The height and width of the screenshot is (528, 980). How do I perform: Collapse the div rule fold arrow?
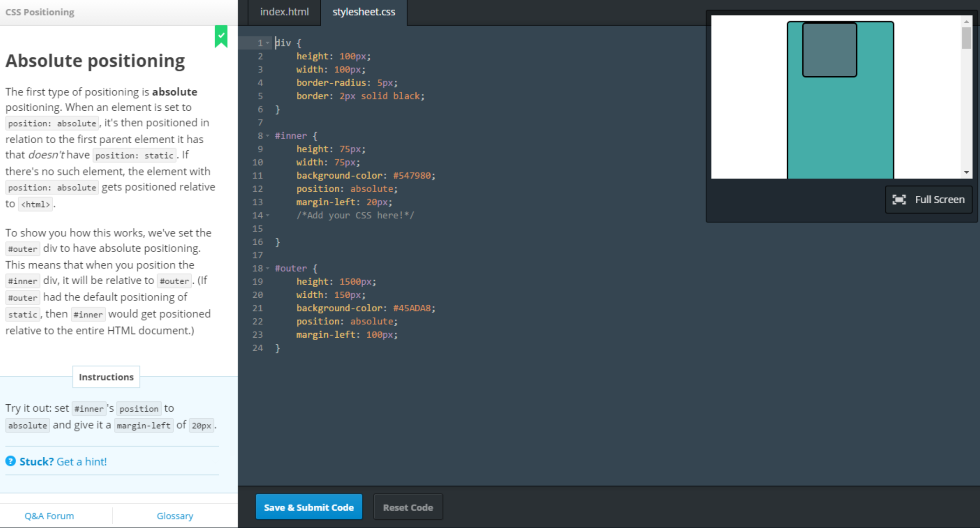[x=268, y=43]
